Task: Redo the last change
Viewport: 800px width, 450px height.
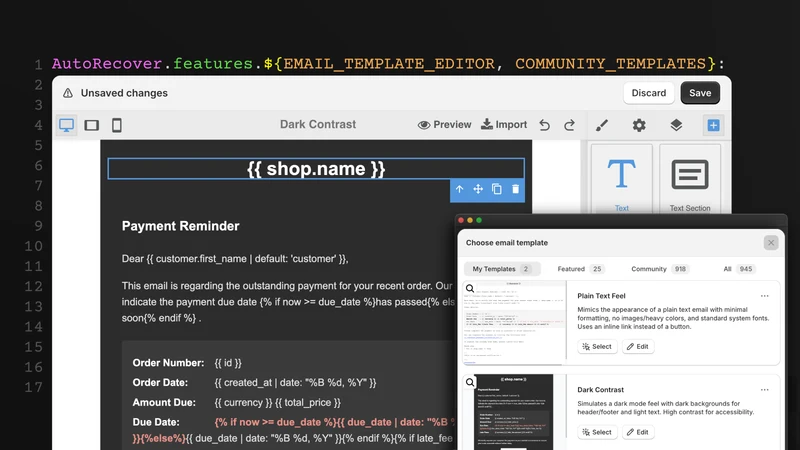Action: pos(569,125)
